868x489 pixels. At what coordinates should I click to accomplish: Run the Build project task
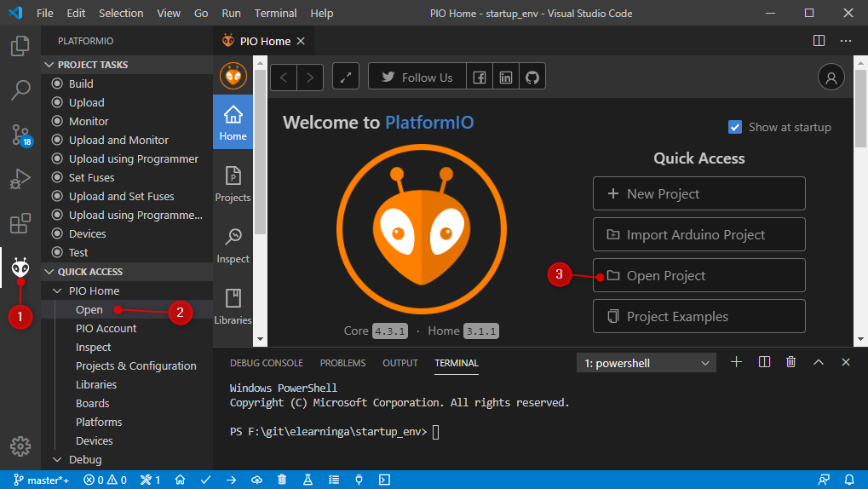[x=80, y=83]
